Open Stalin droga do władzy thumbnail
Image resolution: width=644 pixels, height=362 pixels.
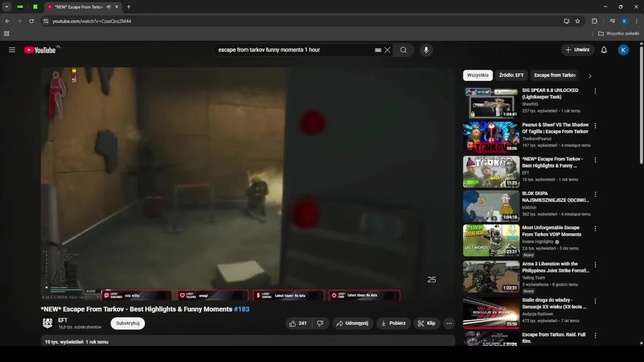[491, 312]
